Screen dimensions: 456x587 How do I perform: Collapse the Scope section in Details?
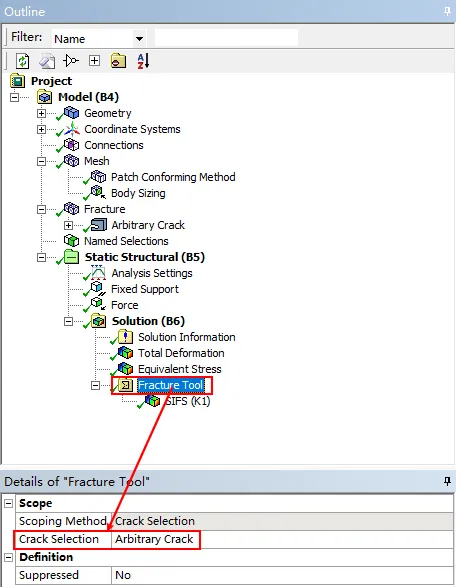click(x=9, y=504)
